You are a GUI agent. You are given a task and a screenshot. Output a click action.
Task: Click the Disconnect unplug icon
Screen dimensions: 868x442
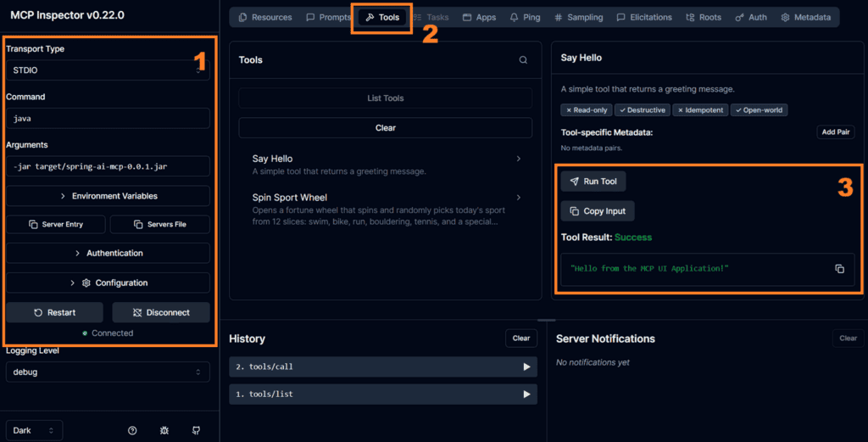point(137,312)
